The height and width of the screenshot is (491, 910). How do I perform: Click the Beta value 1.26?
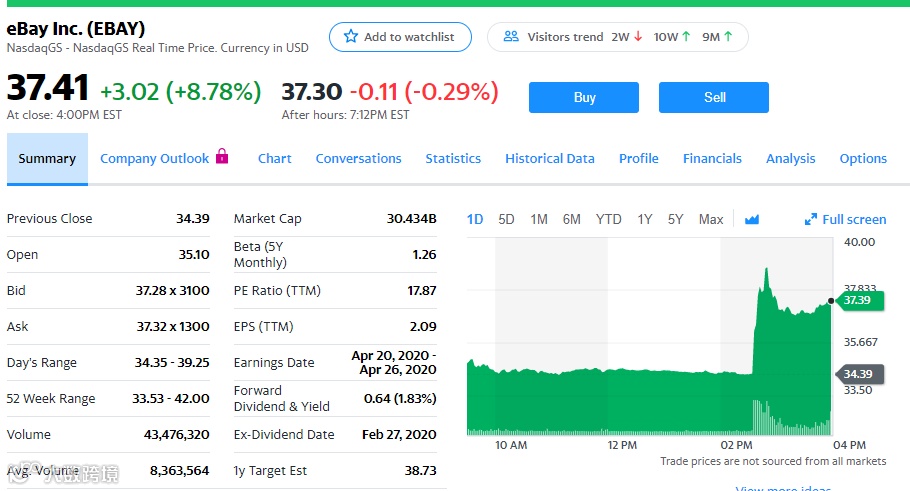[424, 254]
